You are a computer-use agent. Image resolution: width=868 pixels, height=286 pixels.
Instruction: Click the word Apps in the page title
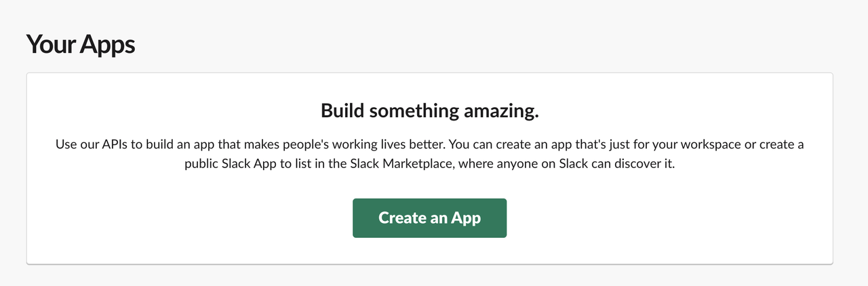point(107,45)
